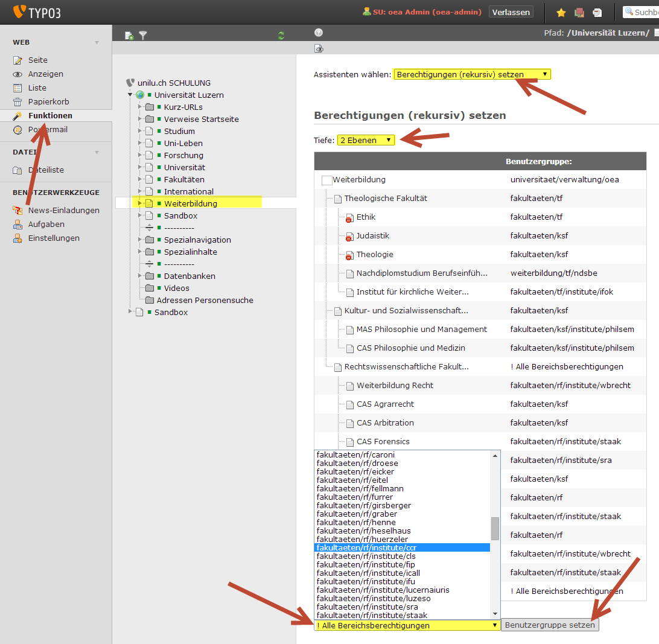Click the new page icon above page tree
This screenshot has height=644, width=659.
[x=129, y=36]
